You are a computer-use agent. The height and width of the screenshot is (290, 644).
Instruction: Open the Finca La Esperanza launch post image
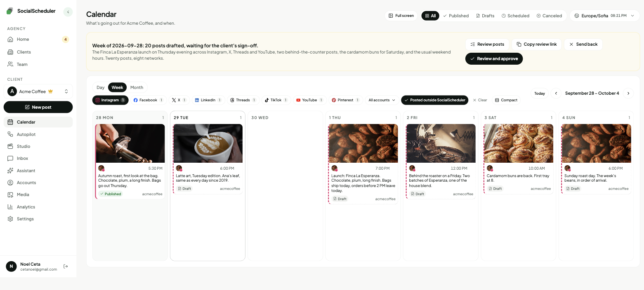[363, 143]
